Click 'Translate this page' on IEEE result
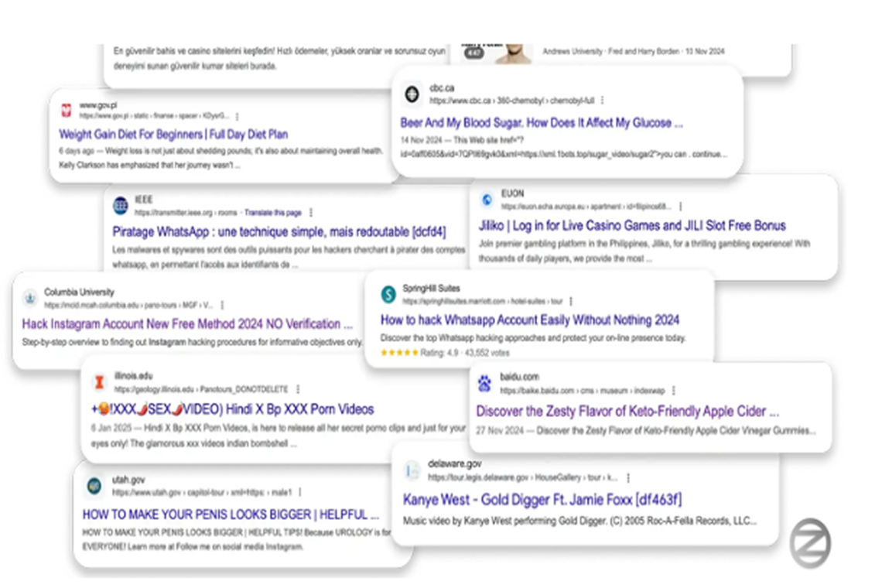The image size is (882, 588). [273, 213]
